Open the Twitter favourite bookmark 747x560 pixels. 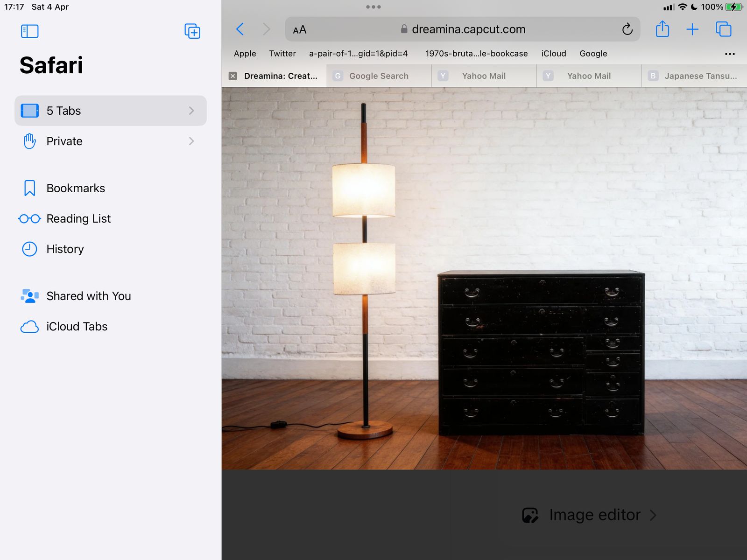pyautogui.click(x=282, y=54)
